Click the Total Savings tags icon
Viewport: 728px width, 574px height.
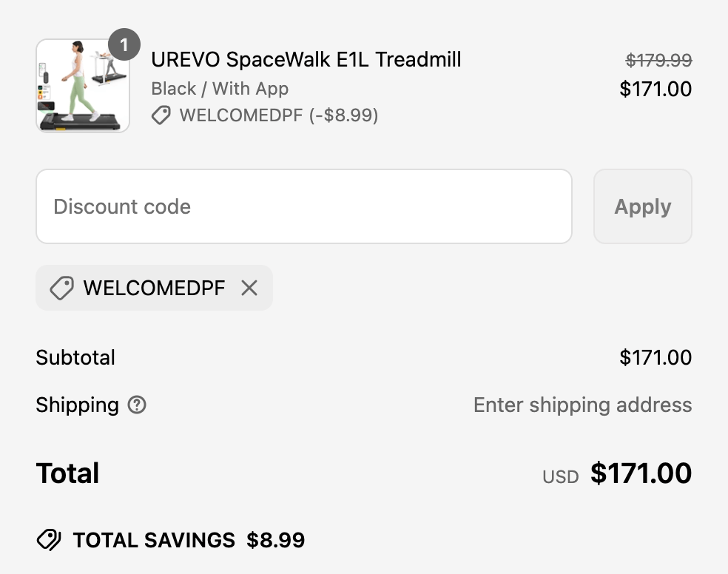tap(49, 540)
